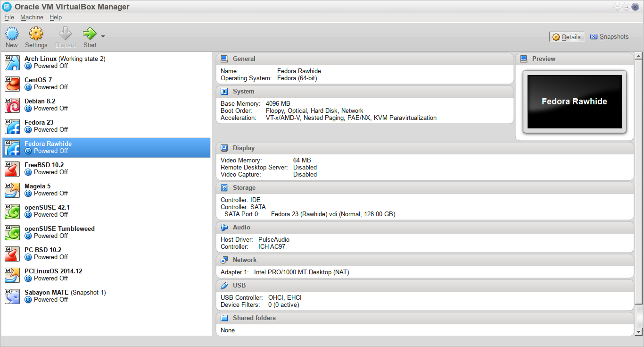Image resolution: width=644 pixels, height=347 pixels.
Task: Click the VirtualBox icon in title bar
Action: (7, 6)
